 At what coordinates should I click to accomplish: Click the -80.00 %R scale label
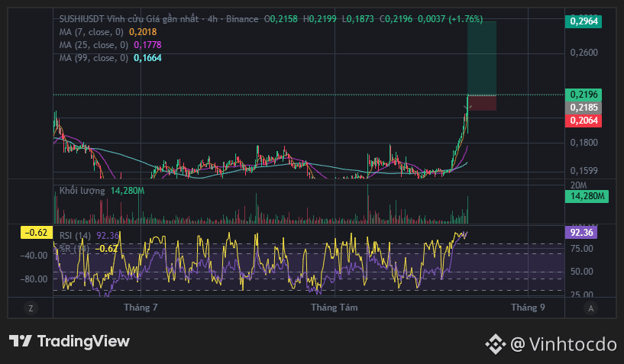[34, 279]
